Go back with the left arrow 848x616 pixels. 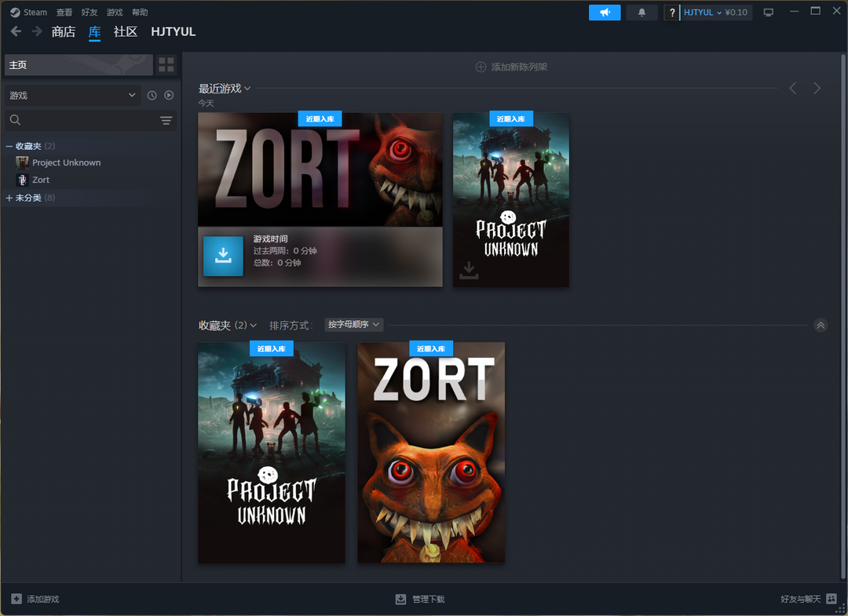(16, 31)
